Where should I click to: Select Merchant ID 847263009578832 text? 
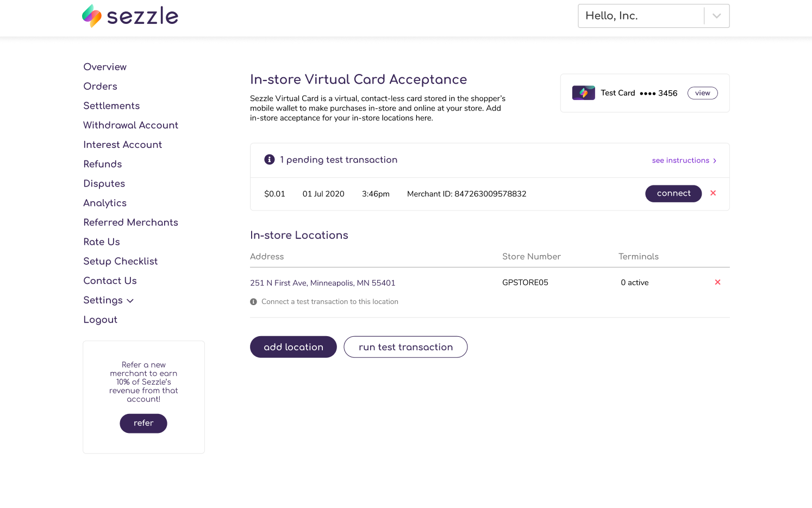click(x=466, y=194)
